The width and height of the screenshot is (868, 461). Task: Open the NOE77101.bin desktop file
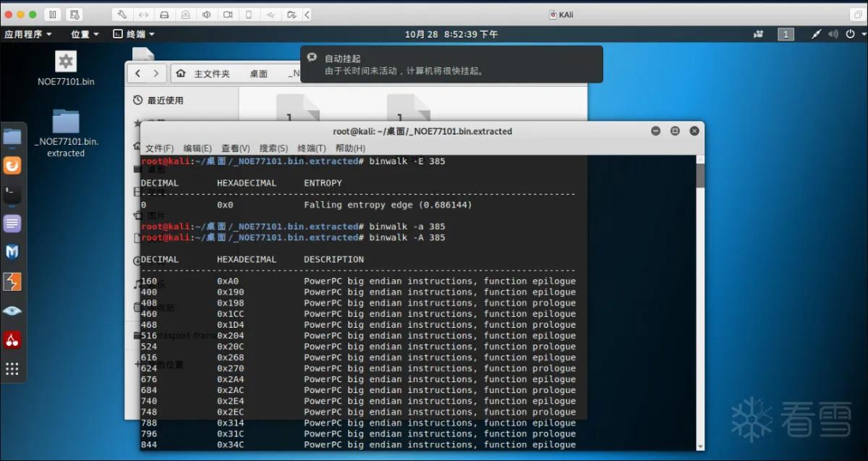66,68
